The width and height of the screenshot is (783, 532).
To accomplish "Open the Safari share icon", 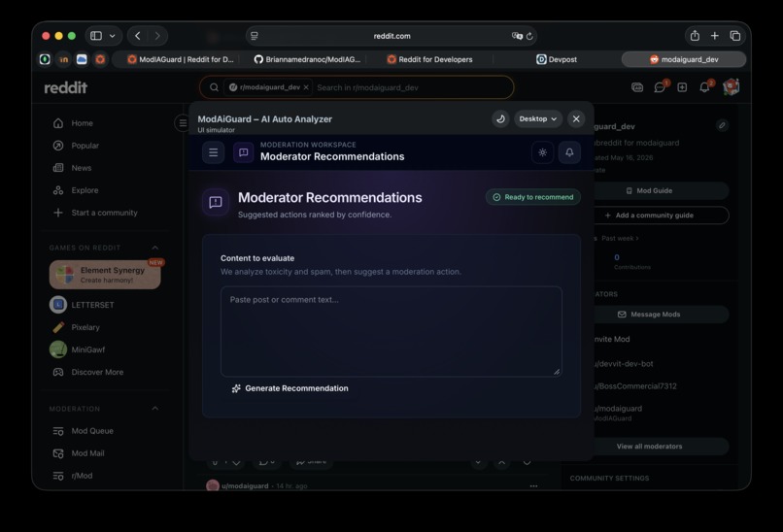I will [x=695, y=36].
